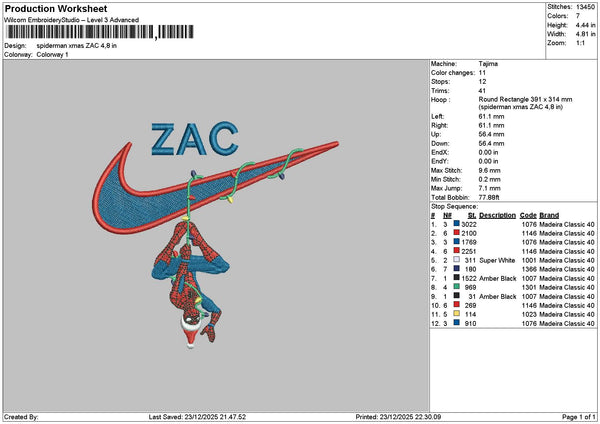Screen dimensions: 600x424
Task: Click the St. column header
Action: pos(472,215)
